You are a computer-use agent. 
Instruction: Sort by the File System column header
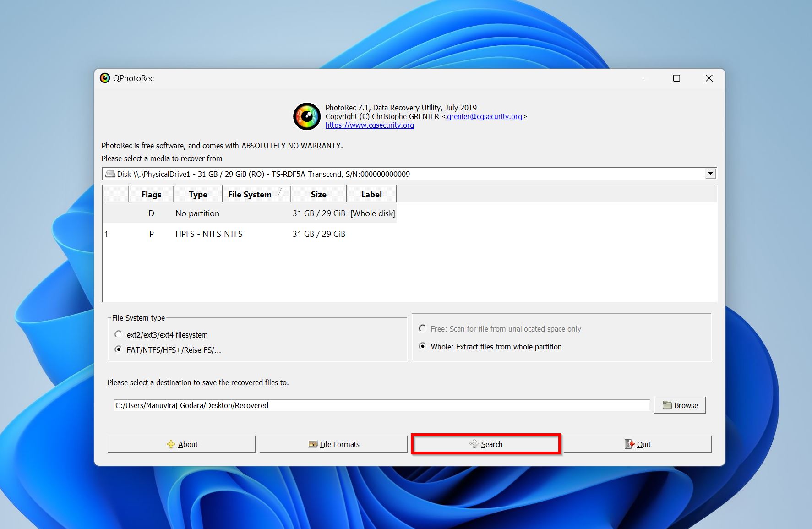256,194
